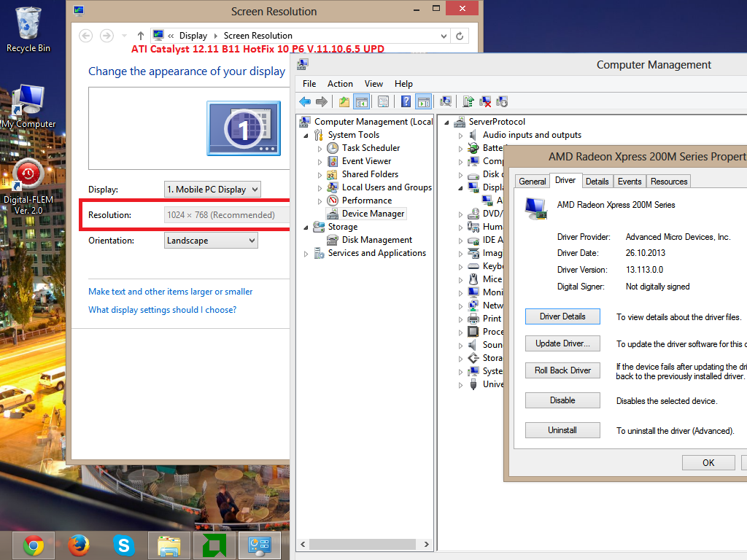The width and height of the screenshot is (747, 560).
Task: Open the Display selection dropdown
Action: click(x=212, y=190)
